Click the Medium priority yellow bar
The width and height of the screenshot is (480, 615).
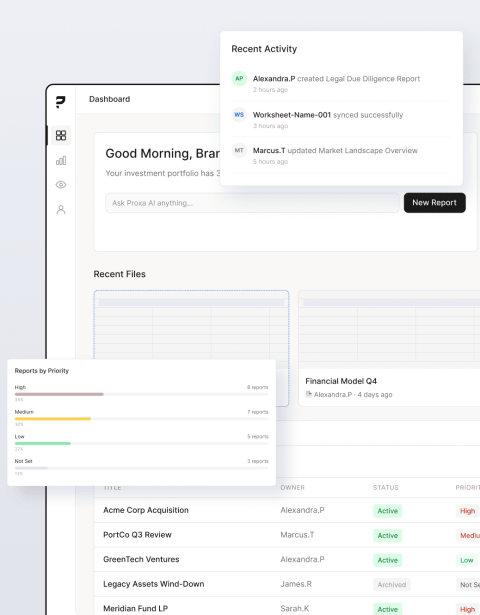click(x=53, y=419)
